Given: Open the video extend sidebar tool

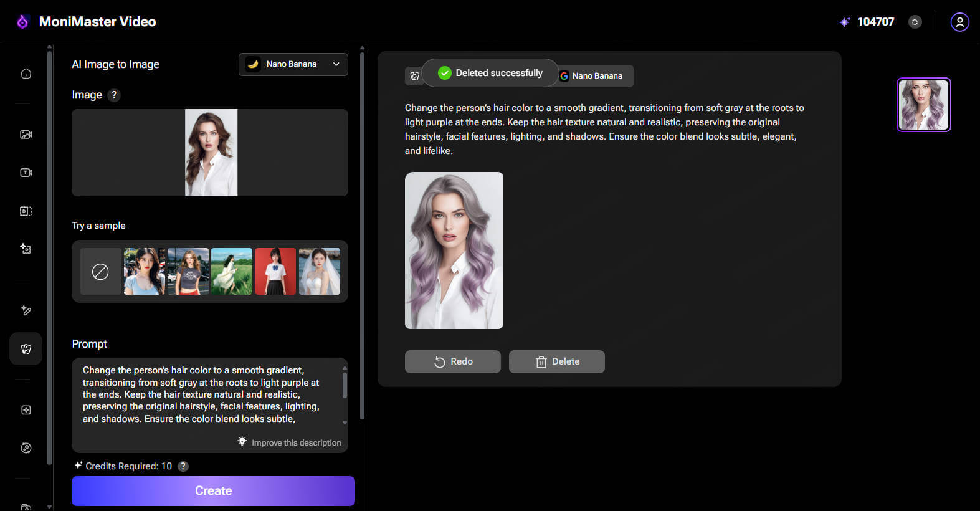Looking at the screenshot, I should click(26, 211).
